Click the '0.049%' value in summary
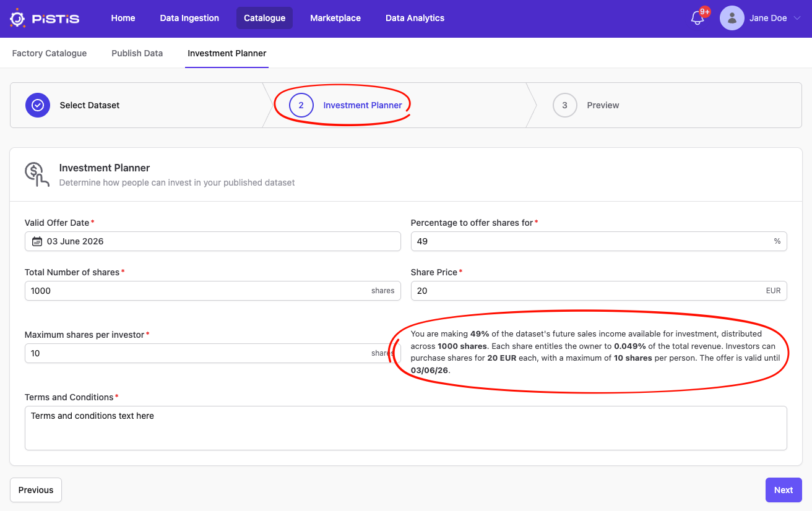Screen dimensions: 812x511 click(630, 346)
